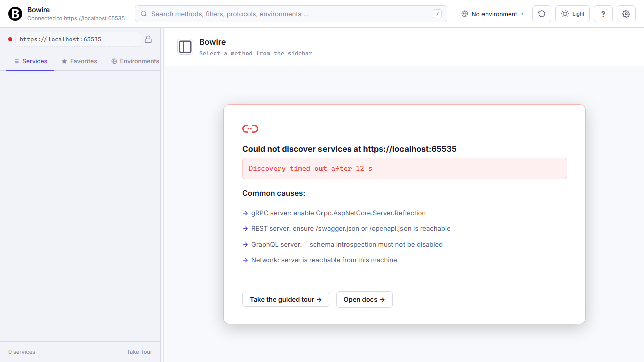644x362 pixels.
Task: Switch to the Environments tab
Action: (135, 61)
